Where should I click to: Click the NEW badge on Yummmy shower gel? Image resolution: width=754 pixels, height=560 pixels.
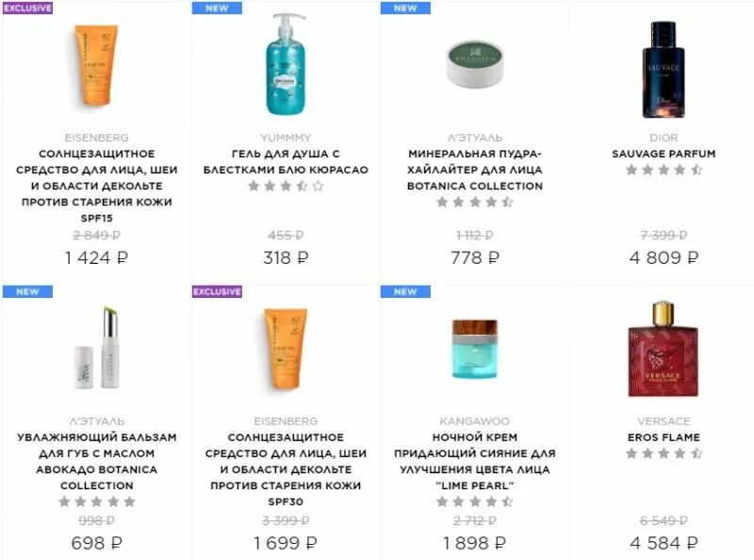pyautogui.click(x=217, y=8)
